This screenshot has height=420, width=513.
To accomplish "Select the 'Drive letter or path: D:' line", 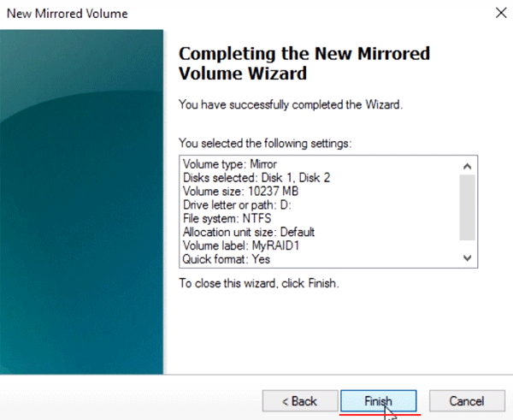I will 237,205.
